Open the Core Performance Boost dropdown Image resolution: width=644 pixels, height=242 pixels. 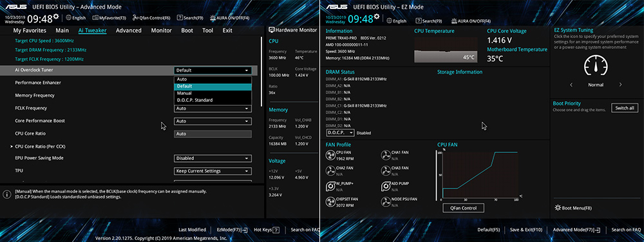213,121
